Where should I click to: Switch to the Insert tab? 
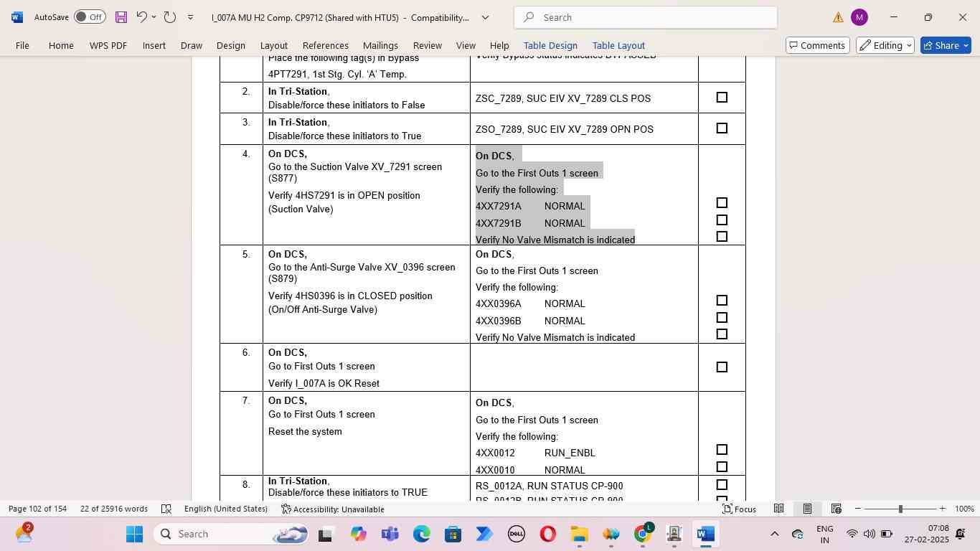[154, 45]
